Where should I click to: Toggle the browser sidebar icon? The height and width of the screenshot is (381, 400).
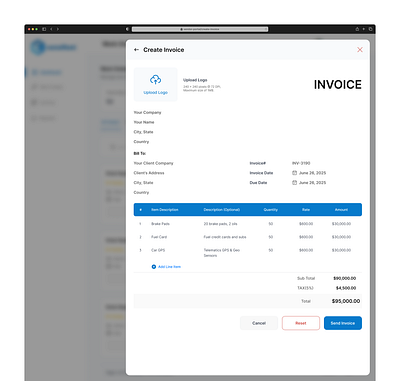coord(44,29)
